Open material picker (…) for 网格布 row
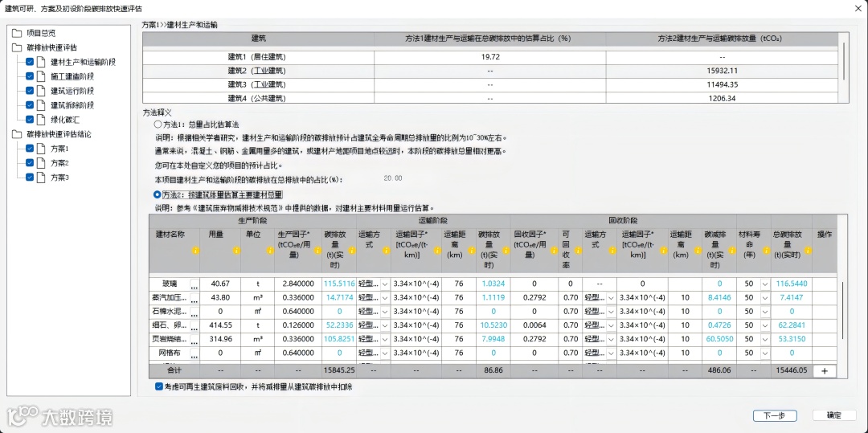The width and height of the screenshot is (868, 433). [x=194, y=353]
